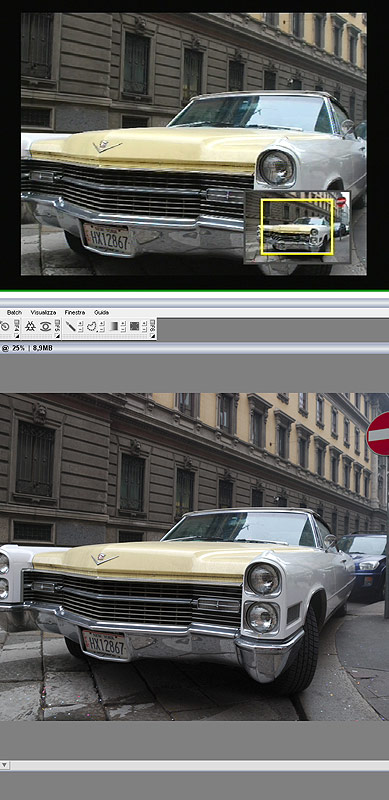
Task: Select the dark square mask tool icon
Action: pyautogui.click(x=135, y=326)
